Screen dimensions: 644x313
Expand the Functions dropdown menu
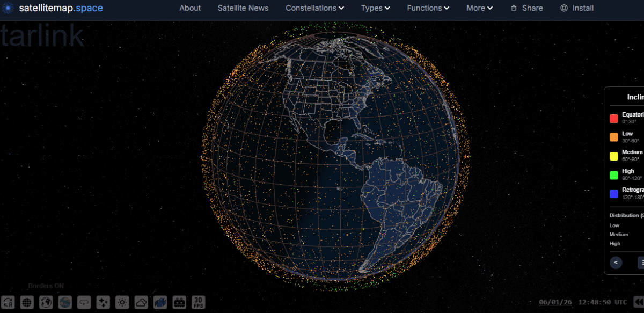pos(428,8)
